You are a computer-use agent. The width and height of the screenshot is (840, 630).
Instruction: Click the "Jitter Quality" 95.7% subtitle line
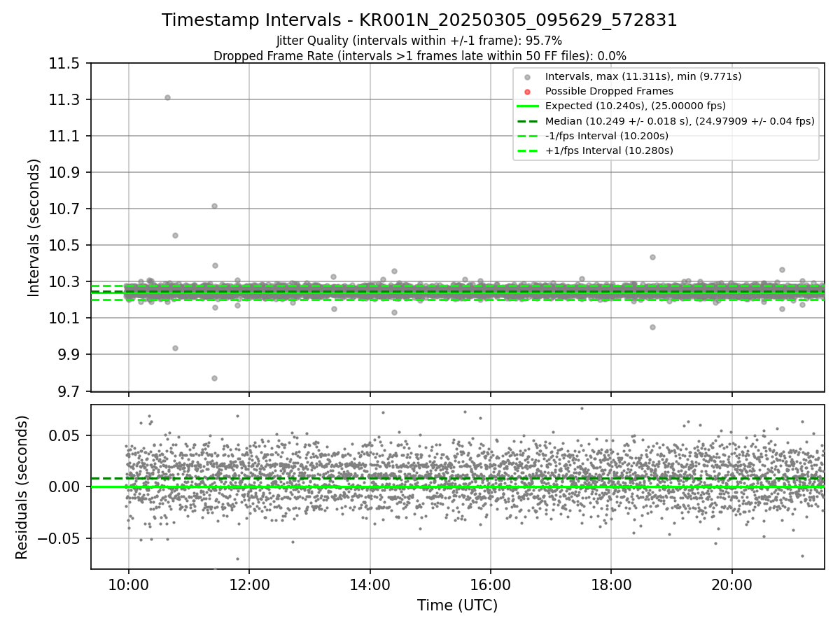point(419,41)
